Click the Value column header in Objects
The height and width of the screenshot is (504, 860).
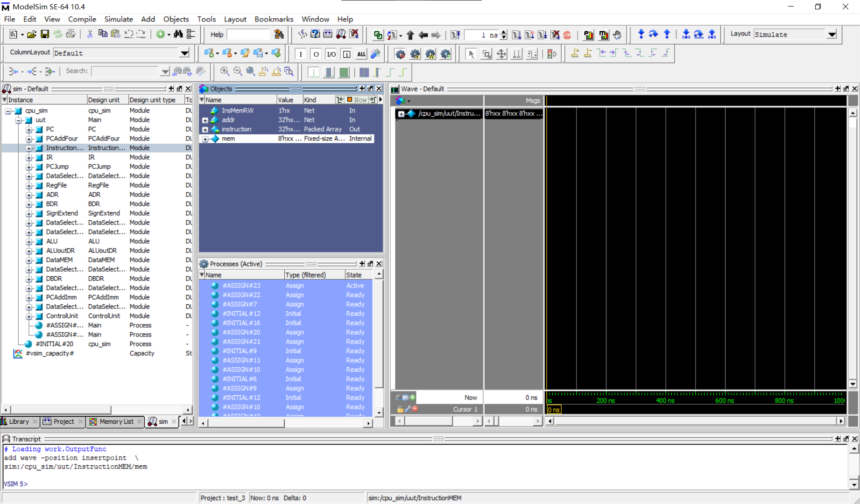[x=289, y=100]
